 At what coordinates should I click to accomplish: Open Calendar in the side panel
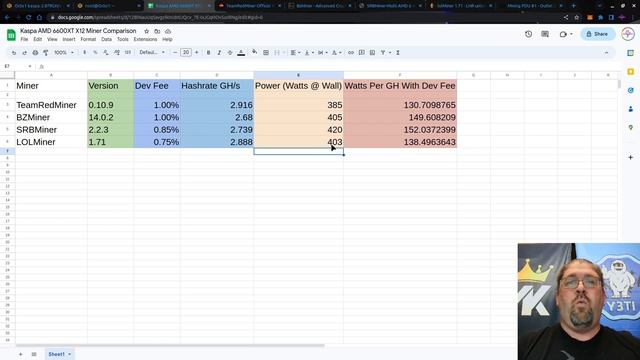(x=631, y=53)
